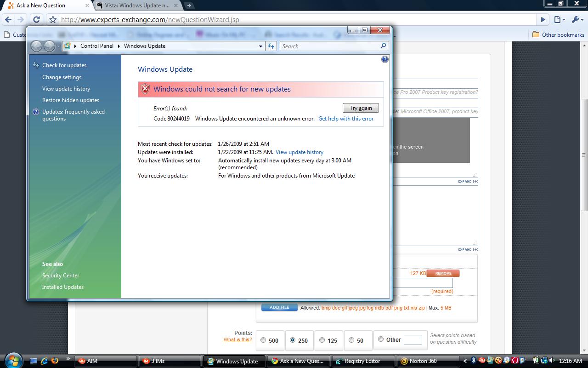Refresh the Windows Update window
This screenshot has height=368, width=588.
click(x=271, y=46)
